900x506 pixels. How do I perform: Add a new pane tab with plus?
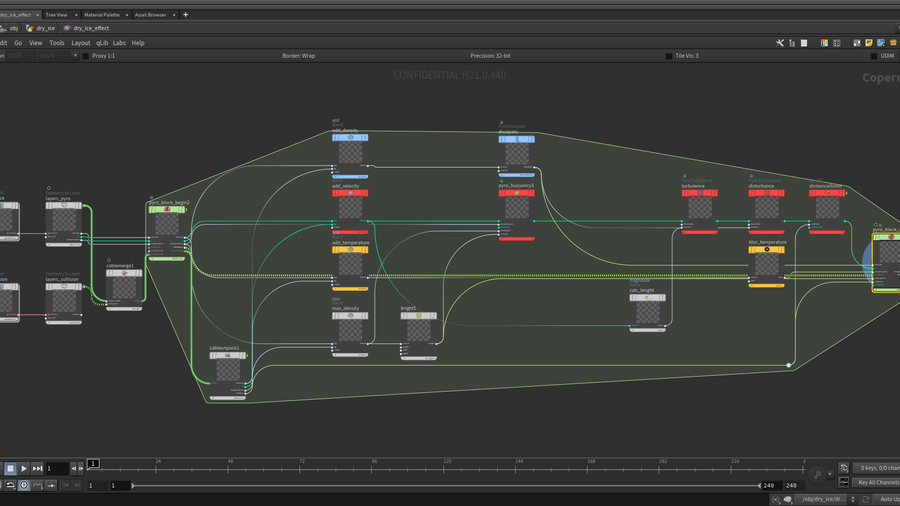[x=185, y=15]
